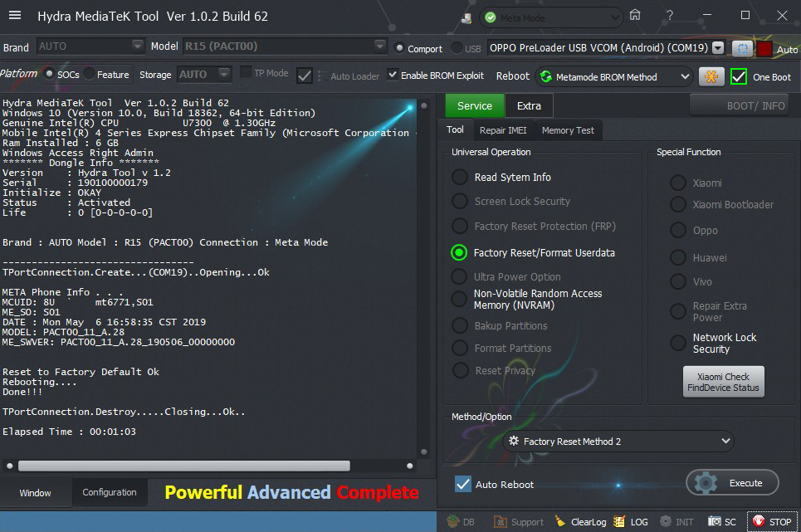This screenshot has width=801, height=532.
Task: Open the DB bottom toolbar item
Action: (x=461, y=521)
